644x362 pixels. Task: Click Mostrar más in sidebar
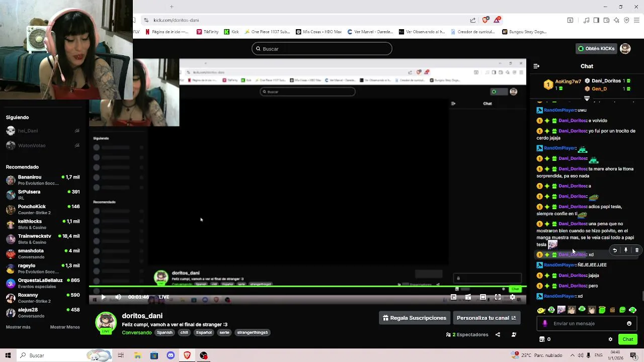[18, 327]
